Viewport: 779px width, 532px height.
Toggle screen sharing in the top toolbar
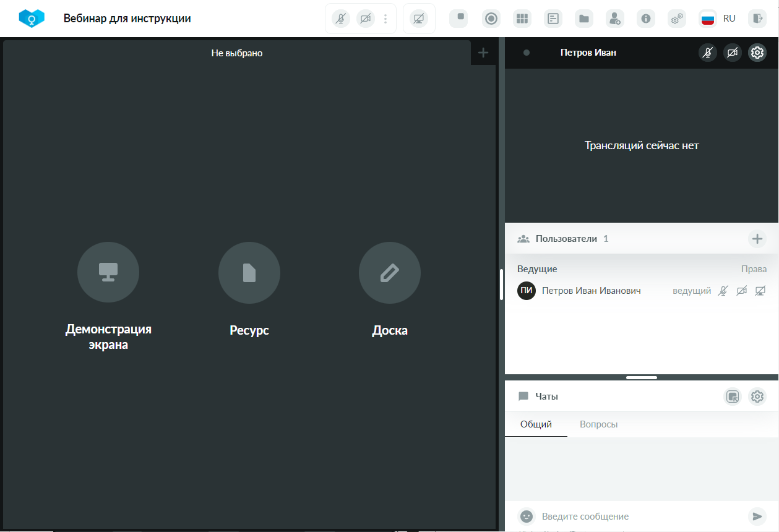[x=419, y=19]
